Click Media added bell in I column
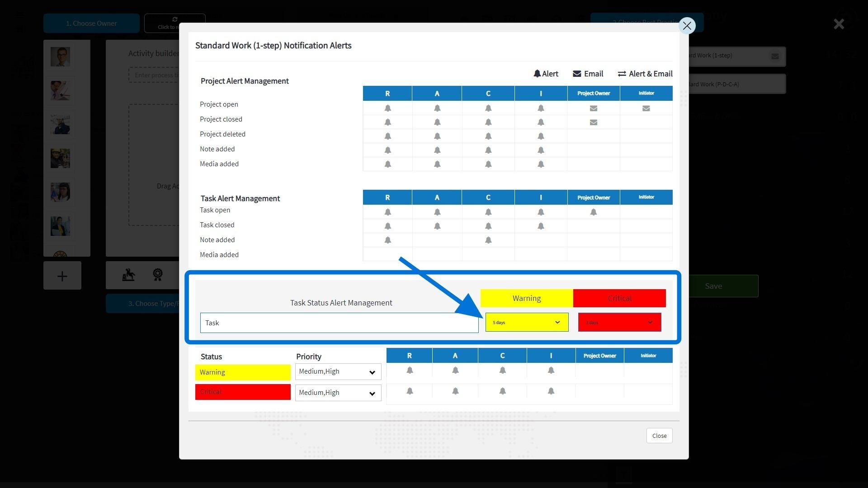Image resolution: width=868 pixels, height=488 pixels. (541, 164)
